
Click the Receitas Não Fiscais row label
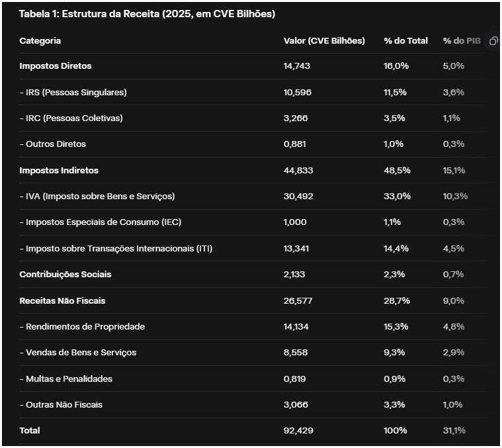(62, 301)
